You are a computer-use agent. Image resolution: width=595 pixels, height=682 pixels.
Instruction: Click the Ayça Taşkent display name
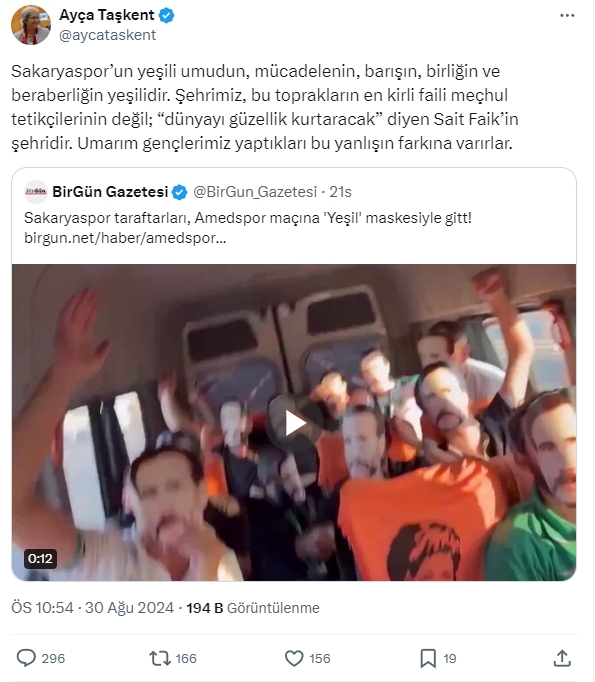click(107, 15)
